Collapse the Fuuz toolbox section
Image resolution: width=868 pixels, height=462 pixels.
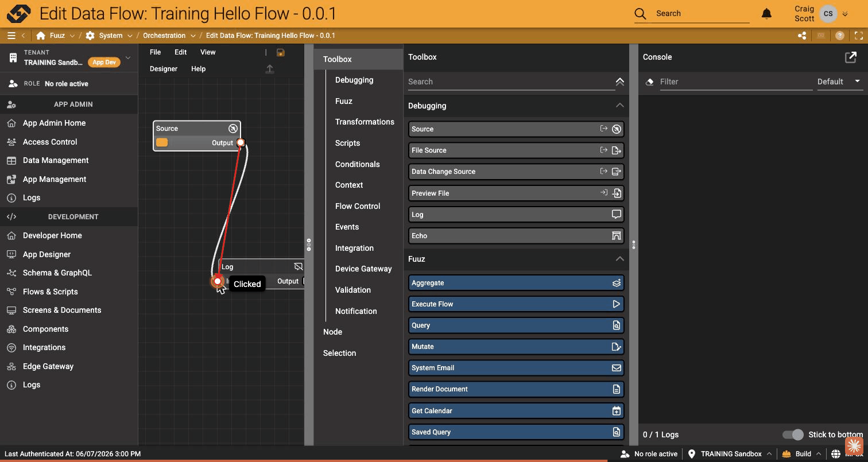[x=619, y=259]
